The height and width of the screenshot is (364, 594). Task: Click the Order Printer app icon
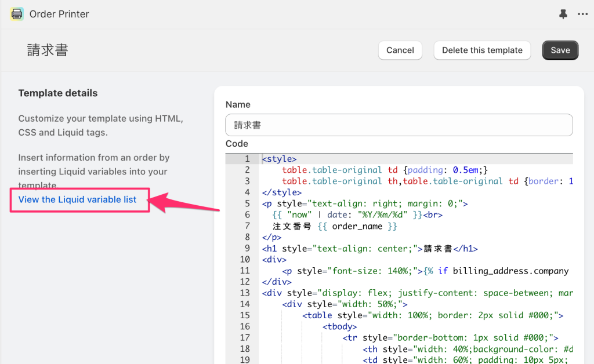click(17, 14)
